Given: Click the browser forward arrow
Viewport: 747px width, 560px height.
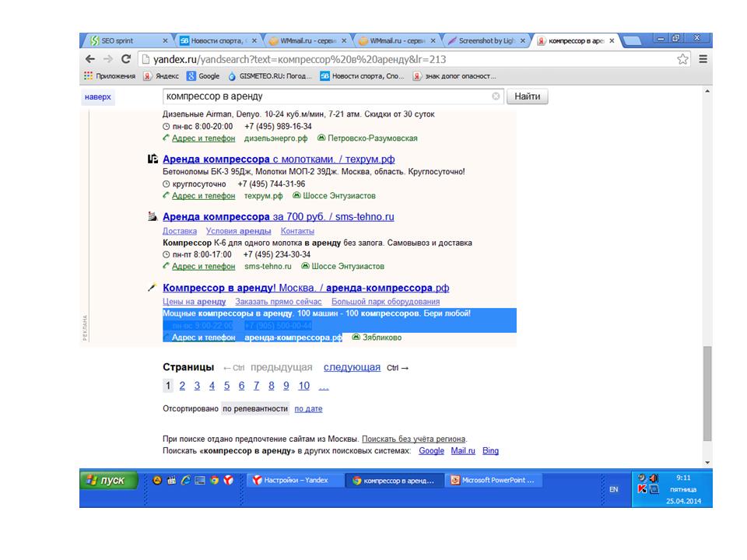Looking at the screenshot, I should 108,59.
